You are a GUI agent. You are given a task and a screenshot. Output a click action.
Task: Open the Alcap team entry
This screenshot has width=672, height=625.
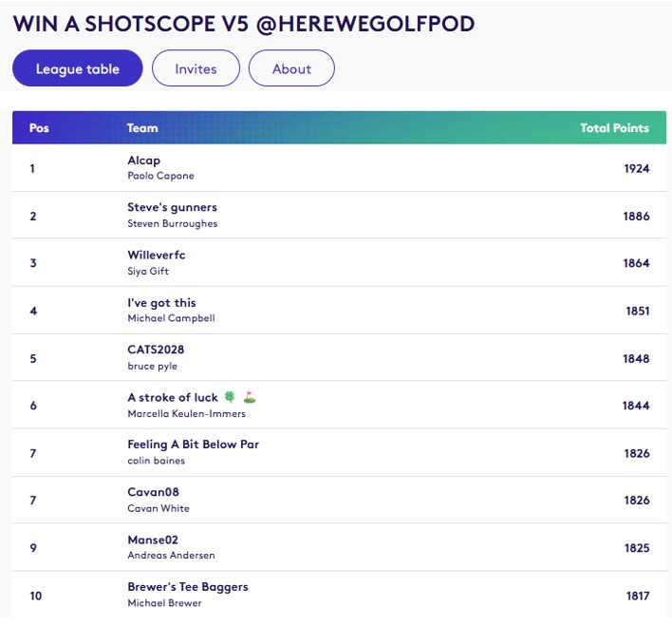pyautogui.click(x=144, y=161)
